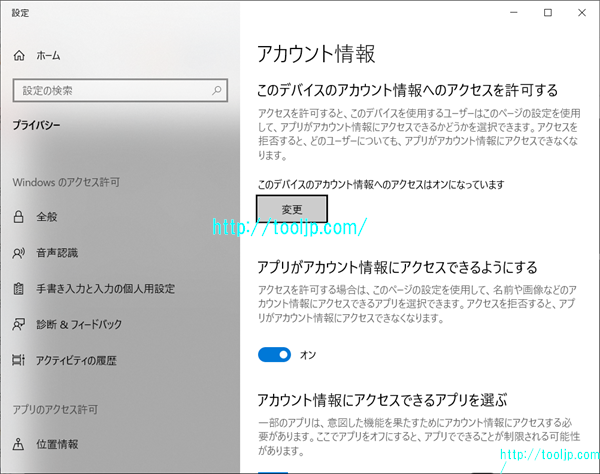
Task: Click the 位置情報 location icon
Action: [x=18, y=444]
